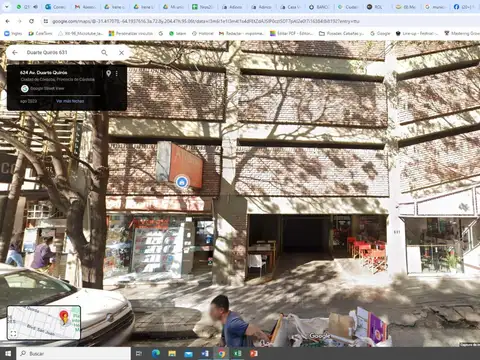
Task: Open the 'Historial' bookmark
Action: (203, 33)
